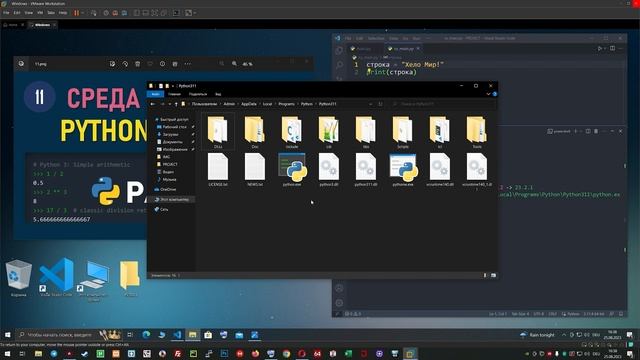Screen dimensions: 640x360
Task: Select the python311.dll file
Action: [x=366, y=170]
